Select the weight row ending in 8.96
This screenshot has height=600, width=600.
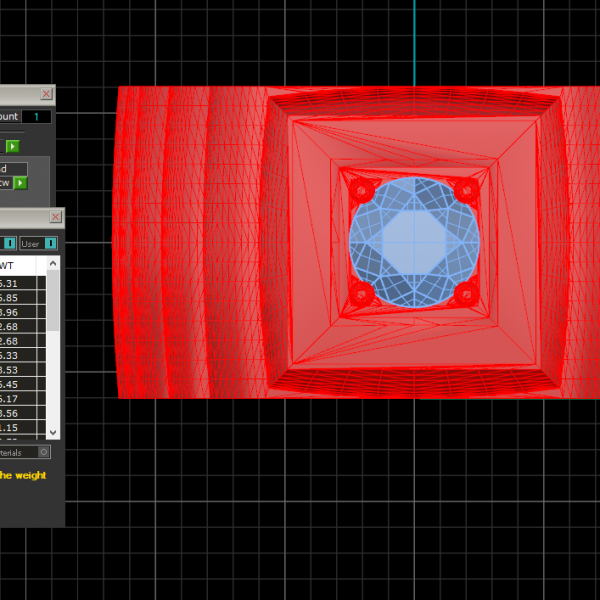pyautogui.click(x=20, y=312)
